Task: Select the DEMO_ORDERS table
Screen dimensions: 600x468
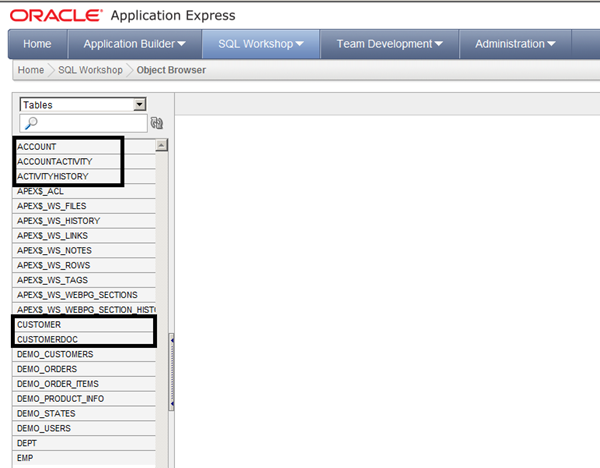Action: pos(84,369)
